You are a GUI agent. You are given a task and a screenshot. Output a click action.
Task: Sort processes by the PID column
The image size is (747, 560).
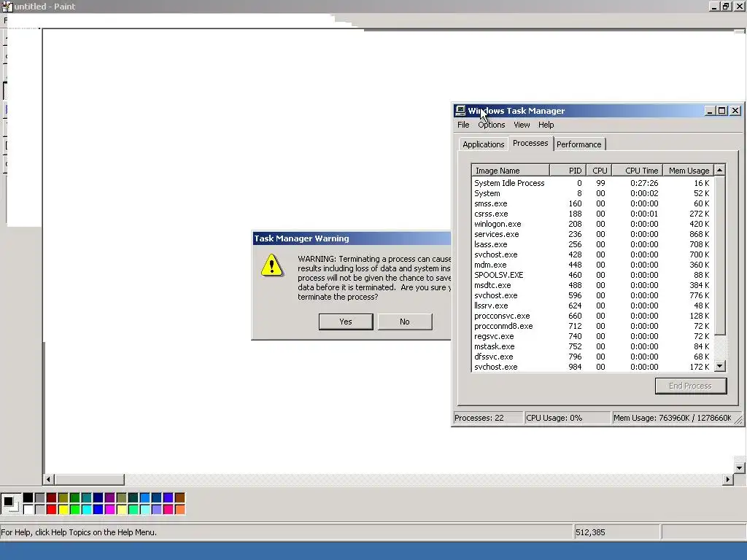pos(568,171)
